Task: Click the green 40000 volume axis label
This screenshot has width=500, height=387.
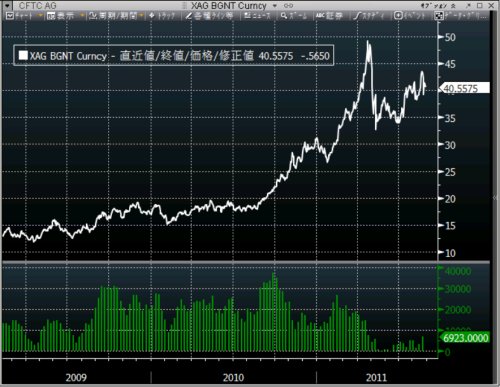Action: click(x=458, y=271)
